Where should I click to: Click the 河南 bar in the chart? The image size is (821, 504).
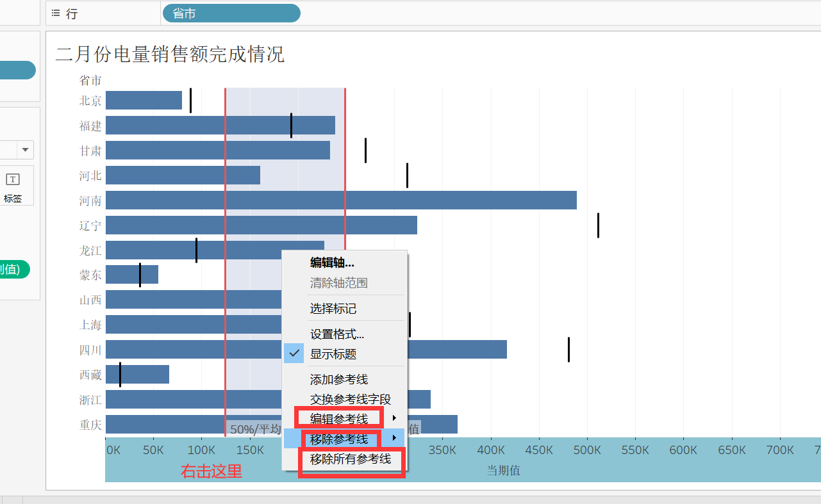pyautogui.click(x=341, y=200)
